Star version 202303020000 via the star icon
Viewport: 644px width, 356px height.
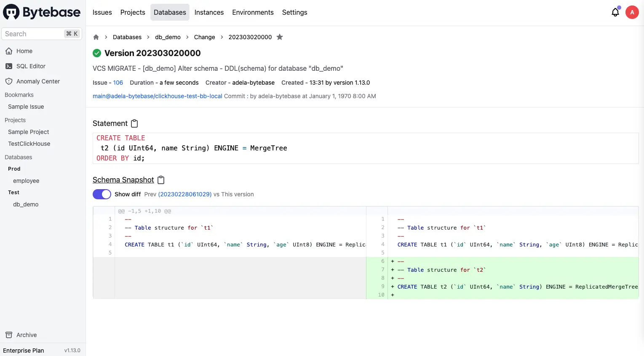tap(280, 37)
